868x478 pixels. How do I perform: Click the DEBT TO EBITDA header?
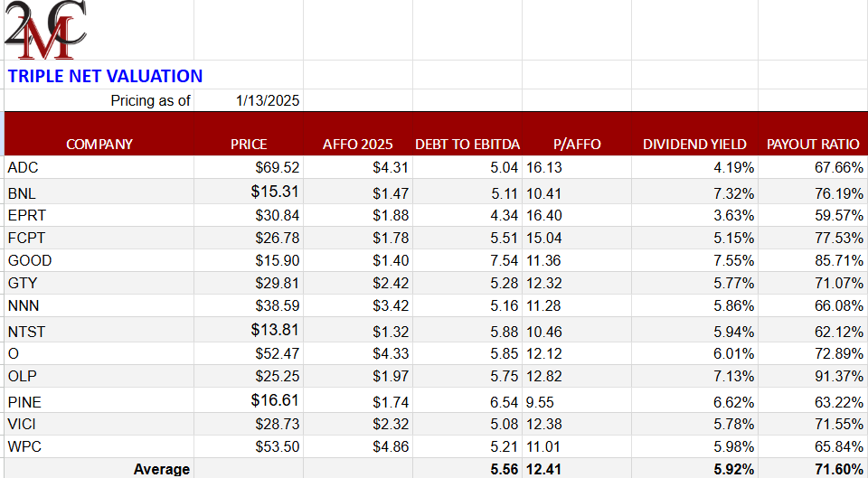pos(467,144)
